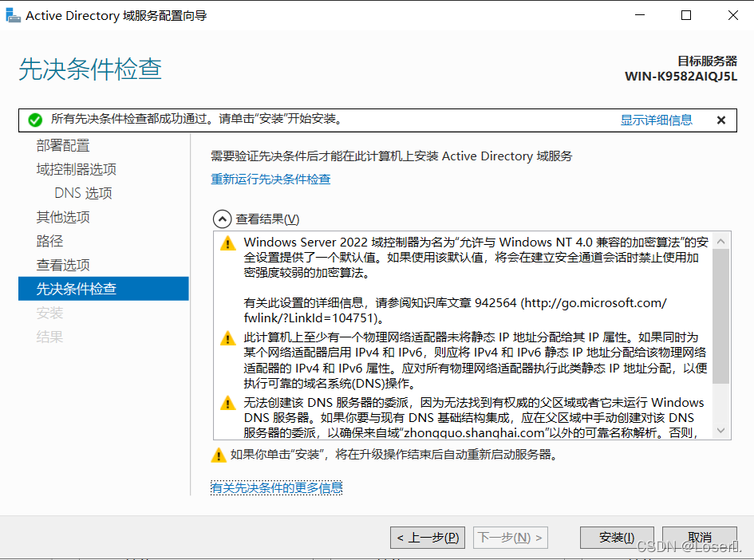Collapse the 查看结果 results section
The width and height of the screenshot is (754, 560).
220,219
